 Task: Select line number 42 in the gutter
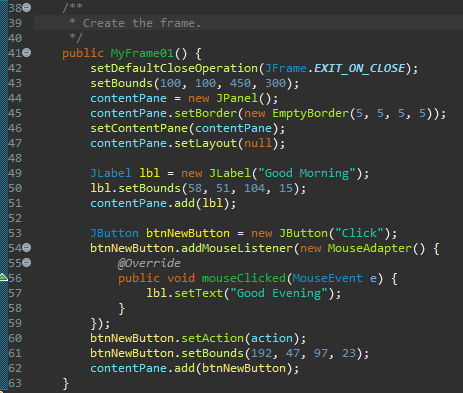coord(15,68)
